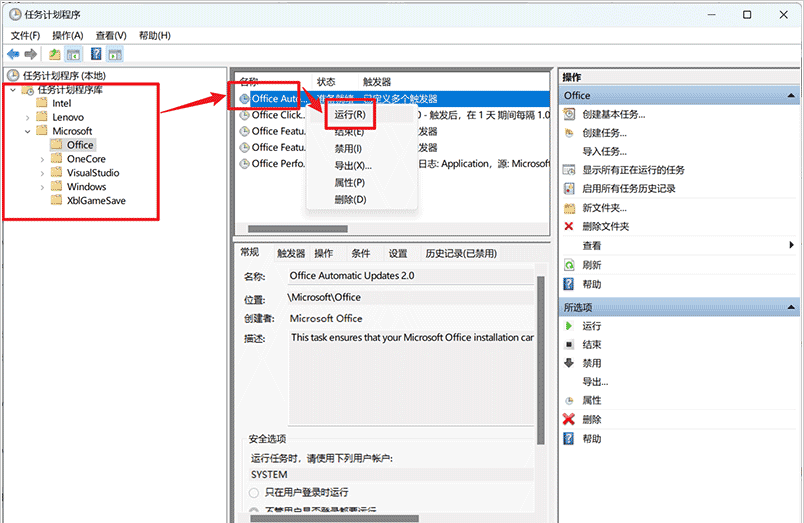This screenshot has height=523, width=804.
Task: Click the Office Click task clock icon
Action: point(245,115)
